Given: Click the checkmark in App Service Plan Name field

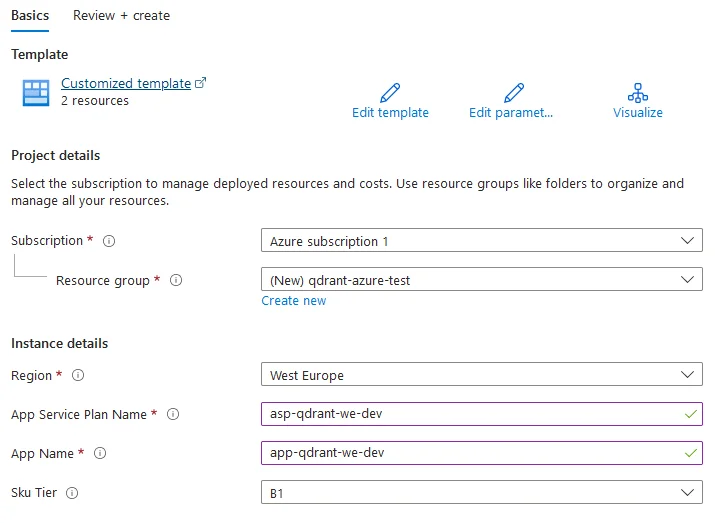Looking at the screenshot, I should coord(691,414).
